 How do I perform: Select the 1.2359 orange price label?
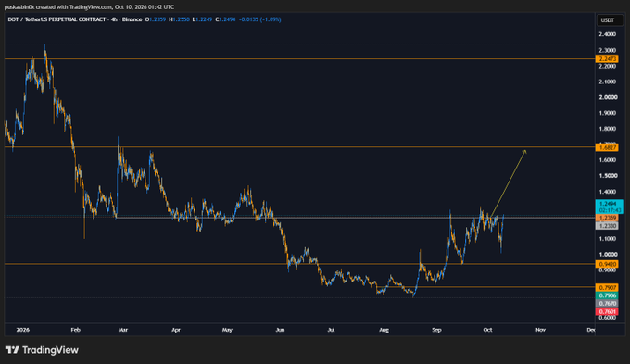(607, 218)
